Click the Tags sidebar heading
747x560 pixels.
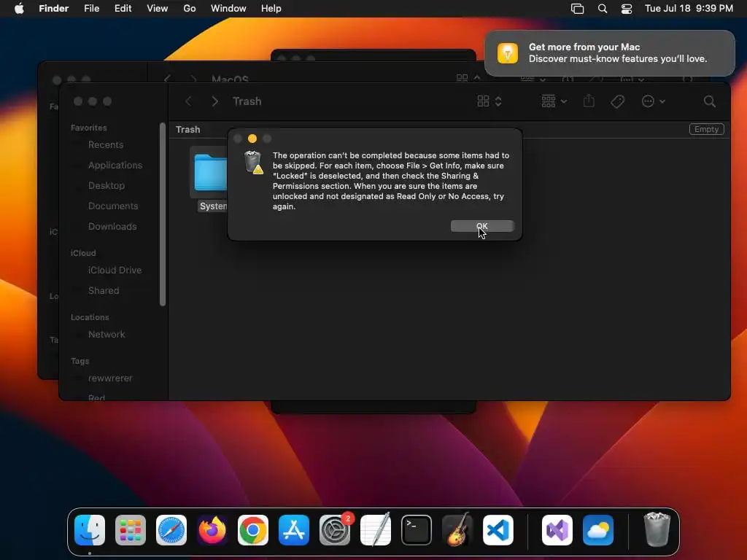[x=80, y=361]
